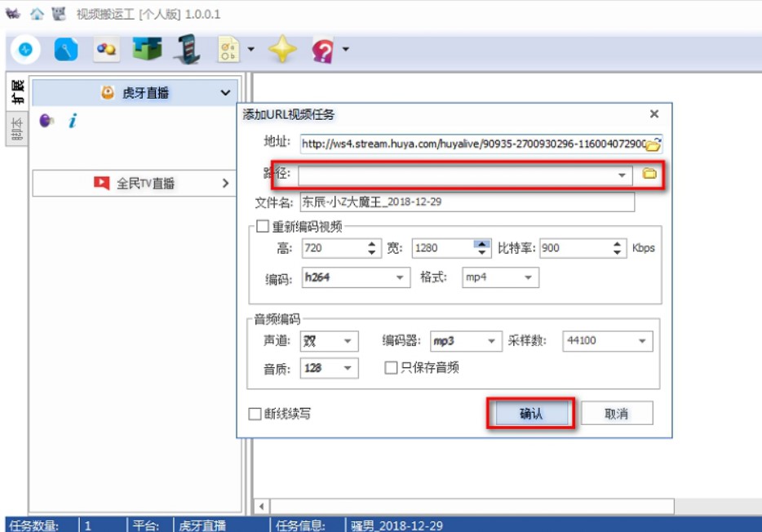Image resolution: width=762 pixels, height=532 pixels.
Task: Click the 地址 URL input field
Action: click(473, 144)
